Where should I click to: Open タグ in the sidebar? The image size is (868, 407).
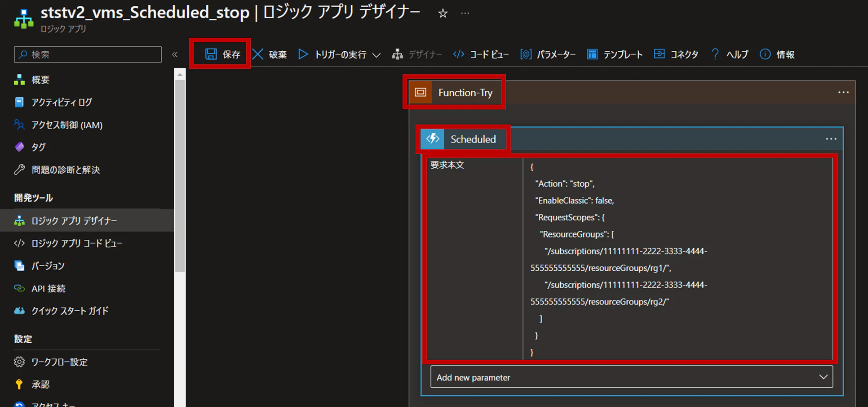tap(87, 147)
